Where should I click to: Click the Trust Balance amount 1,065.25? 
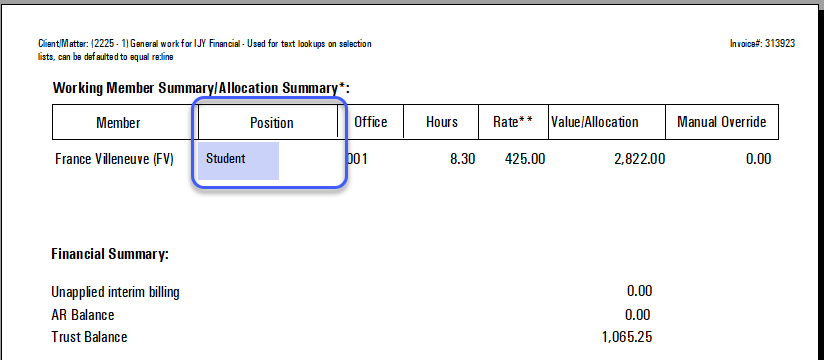[627, 337]
